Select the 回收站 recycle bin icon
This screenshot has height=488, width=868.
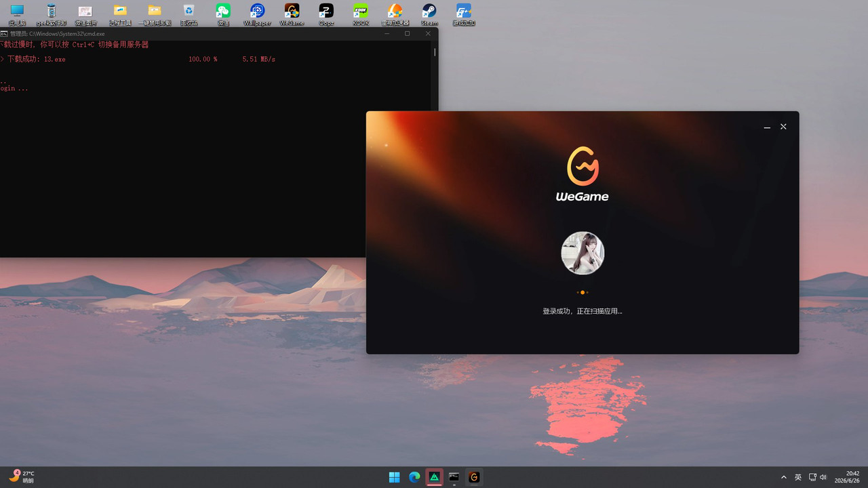click(189, 14)
